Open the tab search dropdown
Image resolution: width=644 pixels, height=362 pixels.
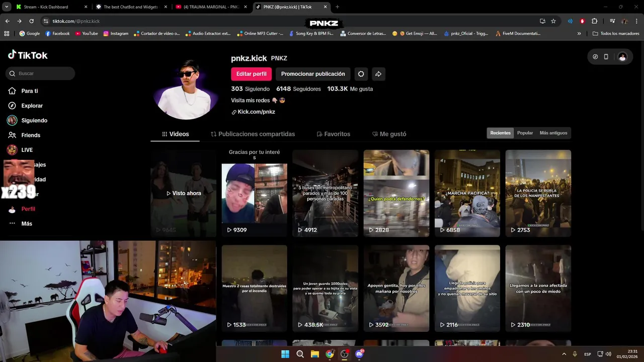coord(7,7)
